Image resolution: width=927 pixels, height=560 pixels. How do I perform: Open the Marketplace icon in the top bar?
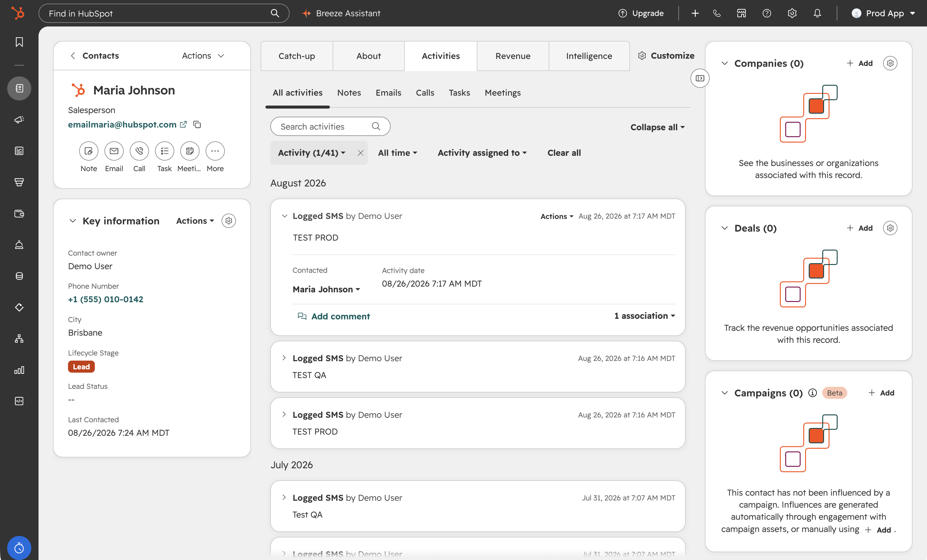coord(741,13)
